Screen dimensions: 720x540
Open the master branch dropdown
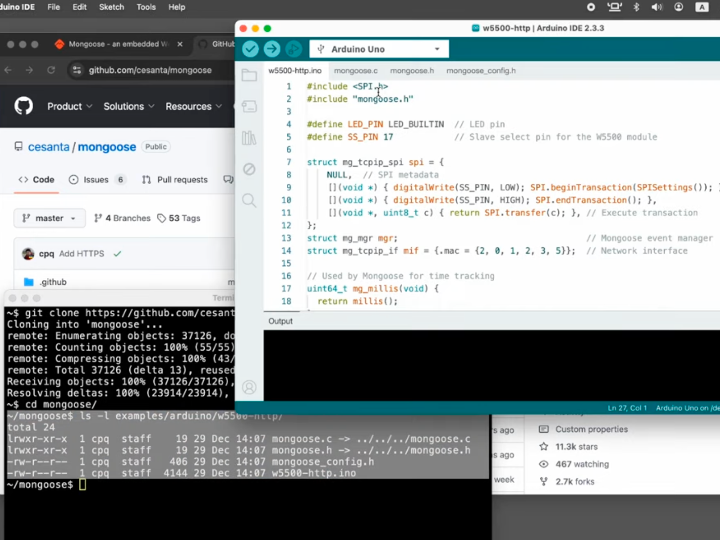[x=49, y=218]
